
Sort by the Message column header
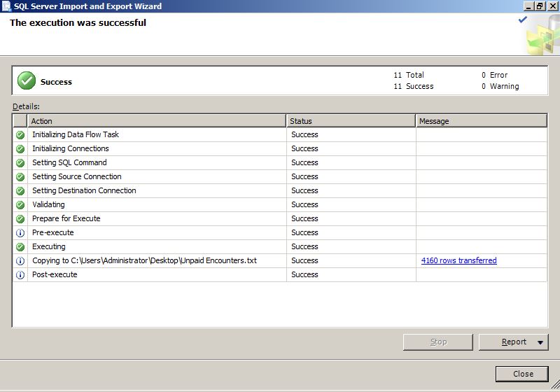click(482, 120)
